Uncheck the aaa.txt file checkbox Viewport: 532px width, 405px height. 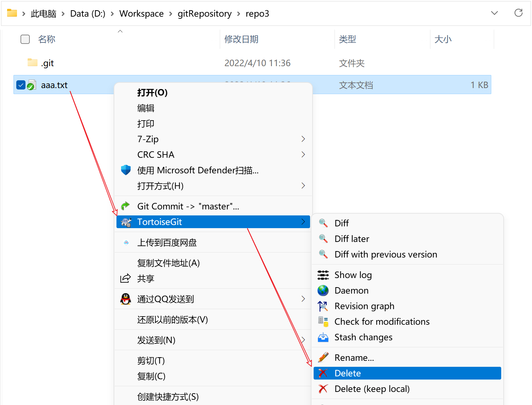click(21, 85)
